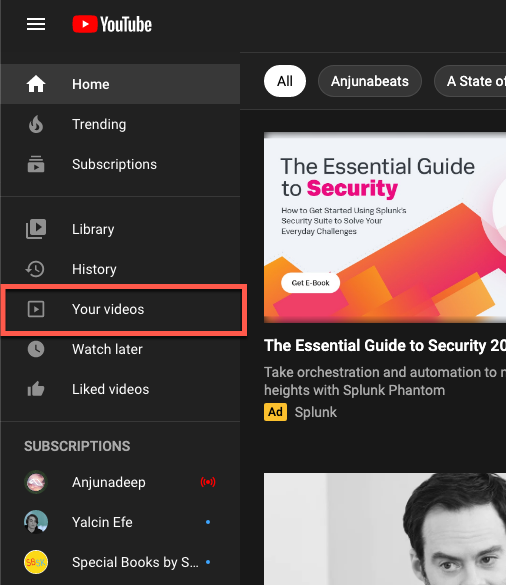Click the Liked videos thumbs-up icon
The image size is (506, 585).
click(36, 389)
